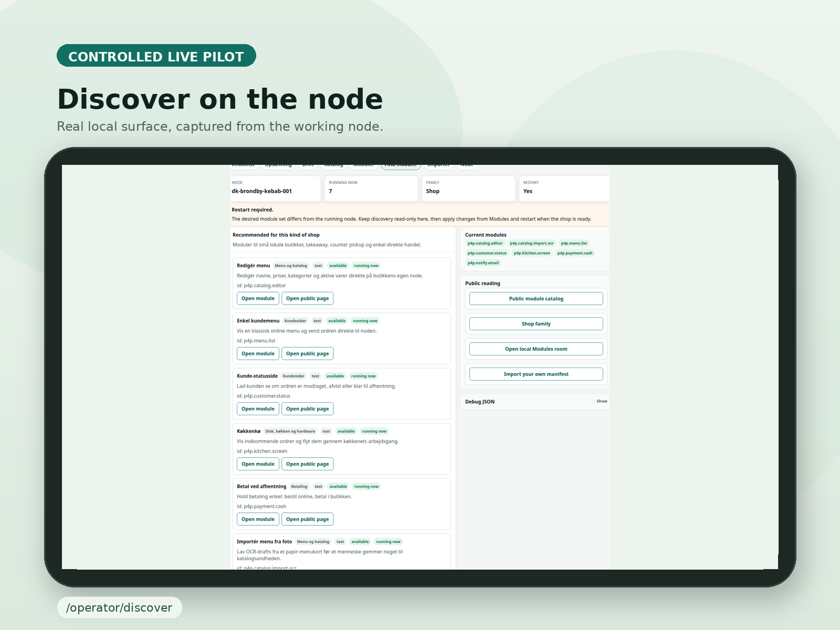This screenshot has height=630, width=840.
Task: Click the Restart value Yes
Action: pyautogui.click(x=528, y=191)
